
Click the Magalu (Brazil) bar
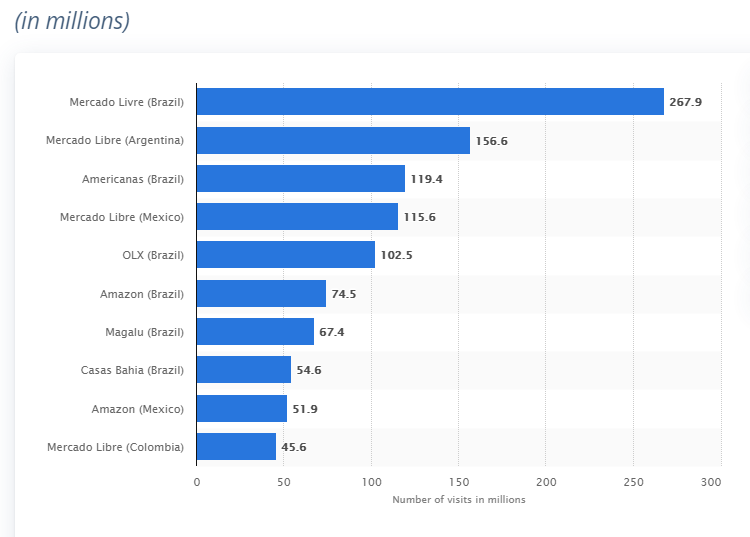pyautogui.click(x=255, y=331)
